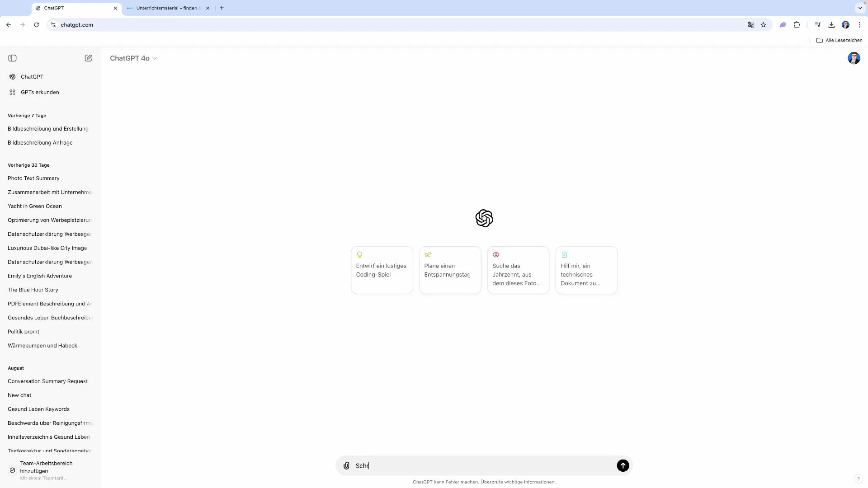868x488 pixels.
Task: Open Alle Lesezeichen bookmarks folder
Action: [x=839, y=40]
